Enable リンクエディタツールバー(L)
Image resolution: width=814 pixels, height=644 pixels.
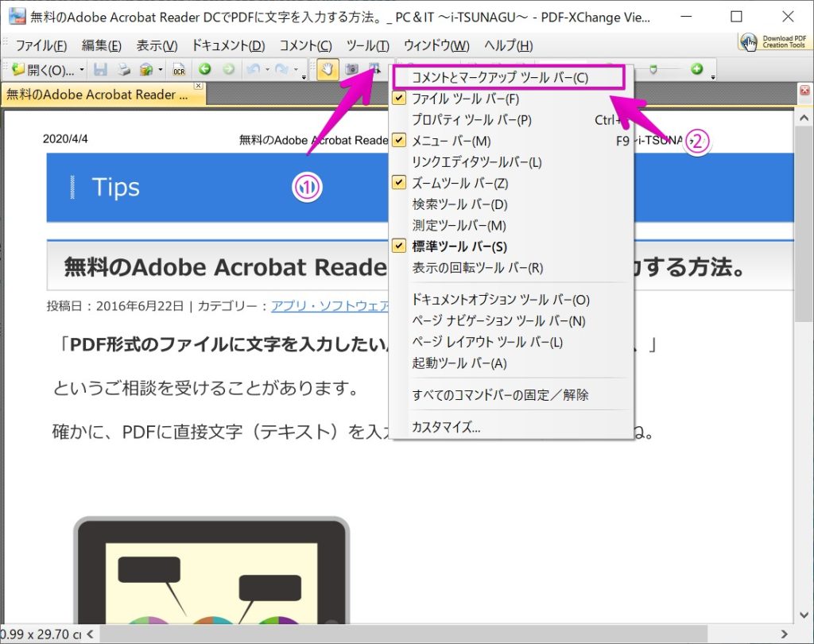pos(511,162)
